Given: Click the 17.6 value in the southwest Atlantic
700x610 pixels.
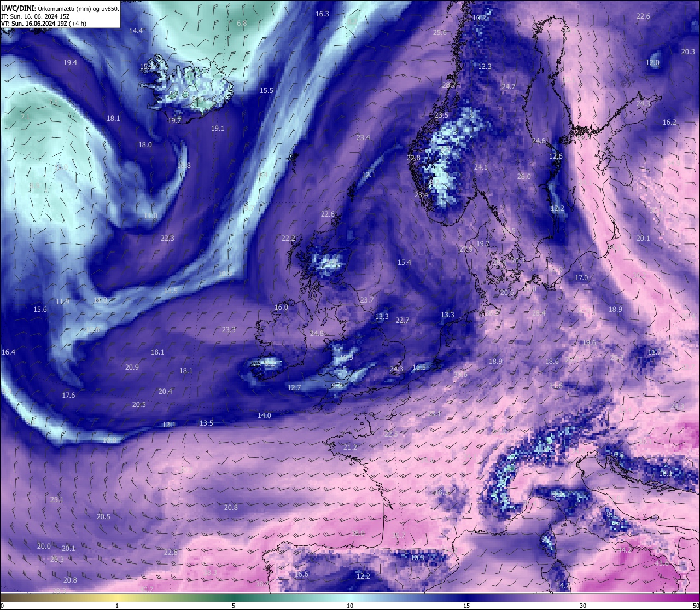Looking at the screenshot, I should click(68, 395).
